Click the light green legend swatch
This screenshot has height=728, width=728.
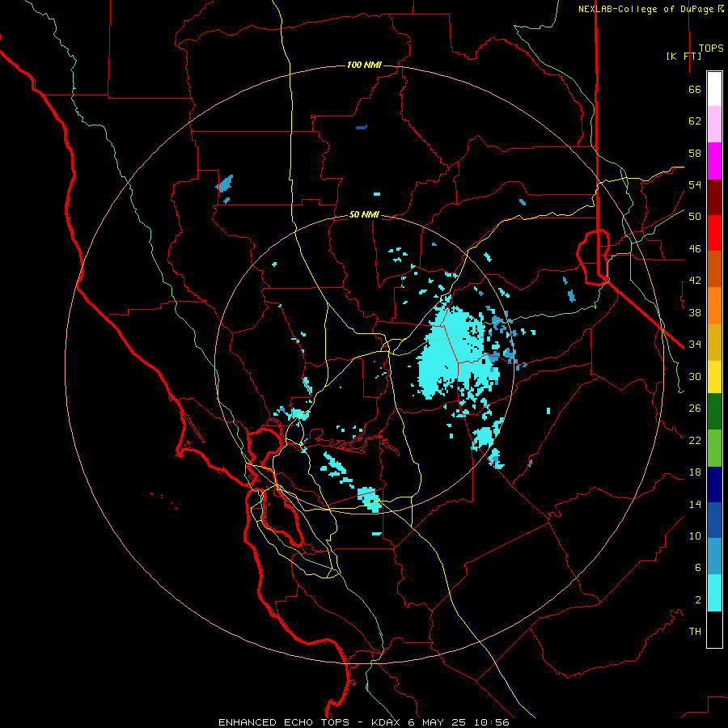tap(714, 448)
